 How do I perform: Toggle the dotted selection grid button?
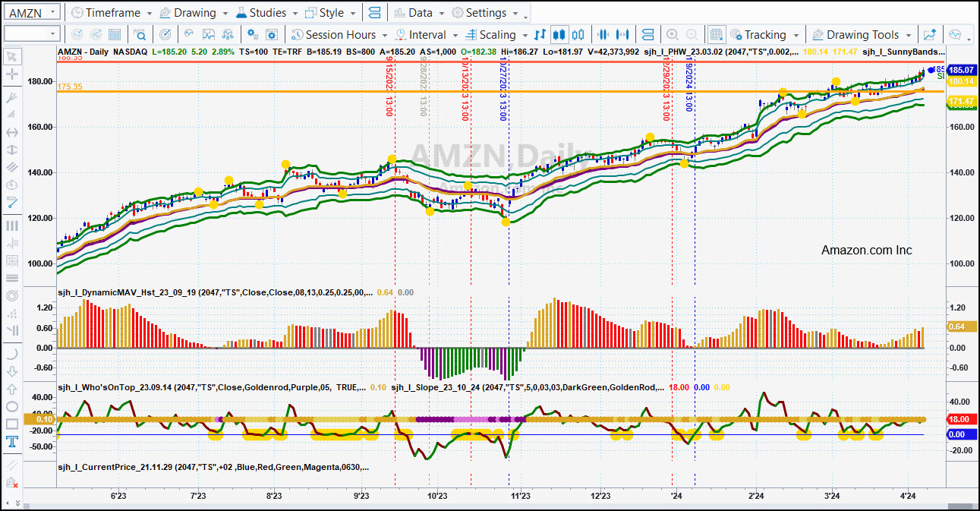click(716, 35)
